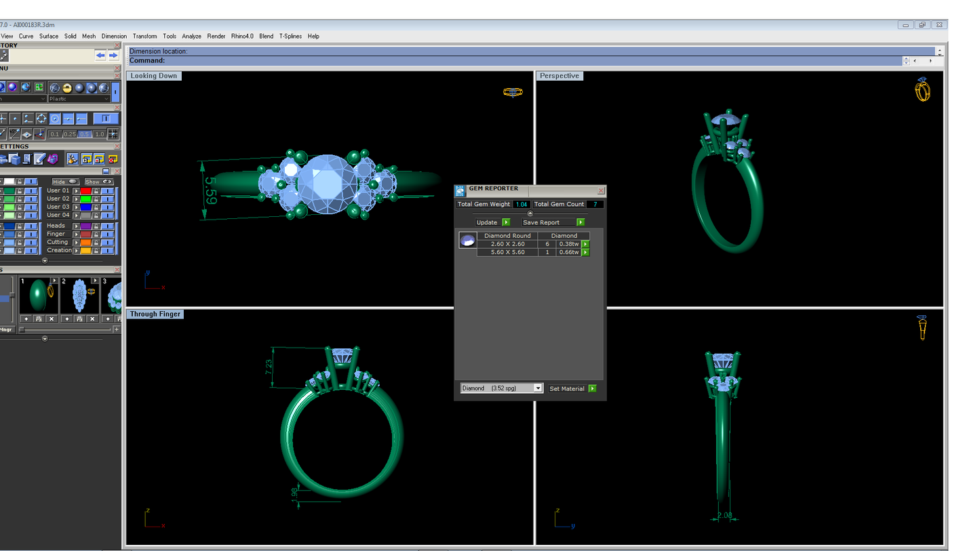Click the Show layers button
980x551 pixels.
coord(98,182)
